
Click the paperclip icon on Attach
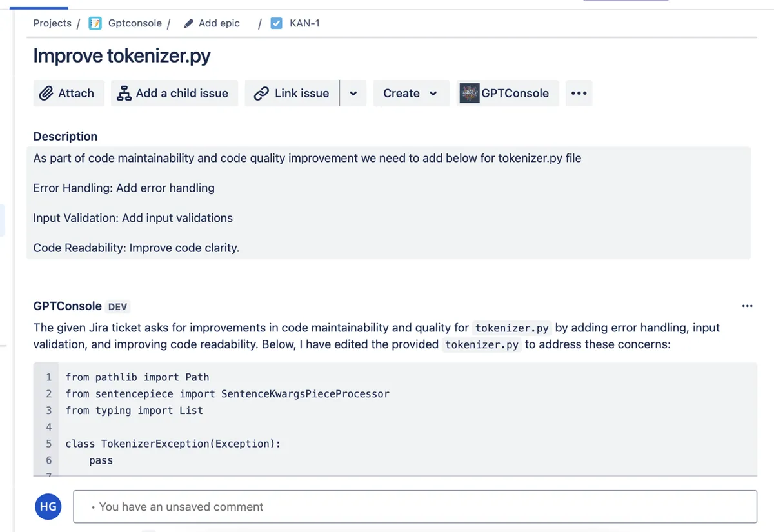(x=46, y=94)
